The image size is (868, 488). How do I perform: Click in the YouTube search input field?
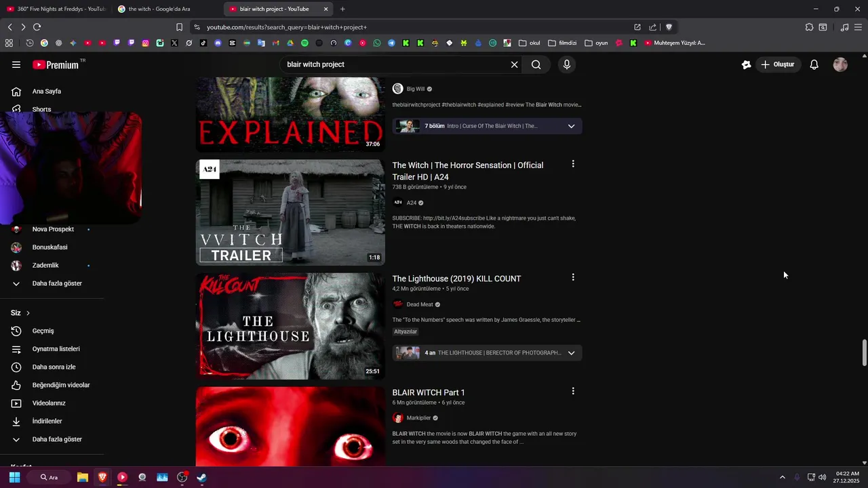click(x=395, y=64)
